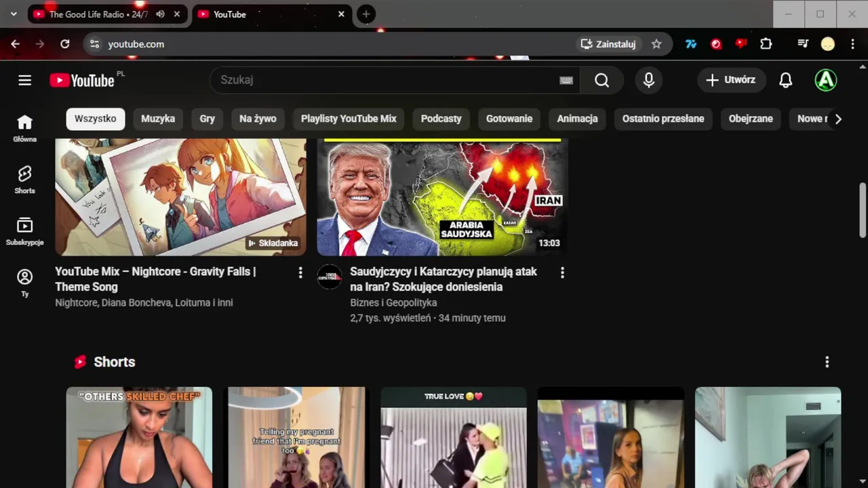Reload the YouTube page
This screenshot has height=488, width=868.
pyautogui.click(x=65, y=44)
